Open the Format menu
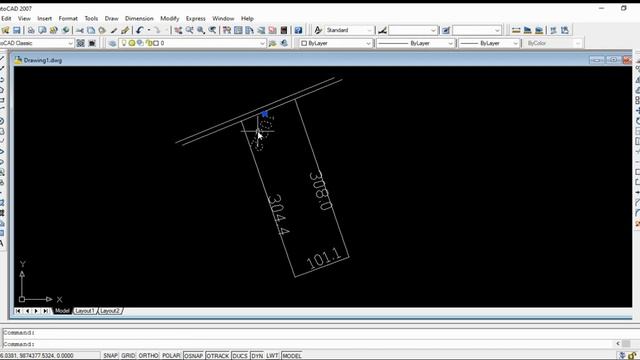 tap(68, 18)
